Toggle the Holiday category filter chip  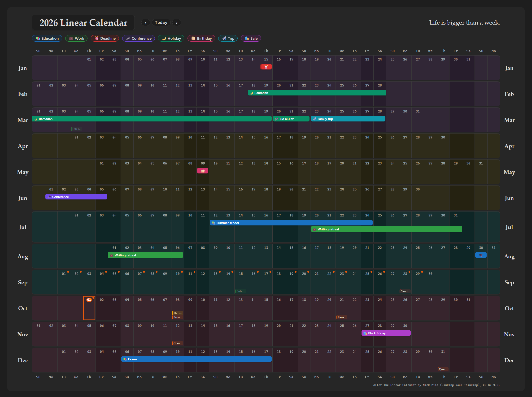(171, 39)
